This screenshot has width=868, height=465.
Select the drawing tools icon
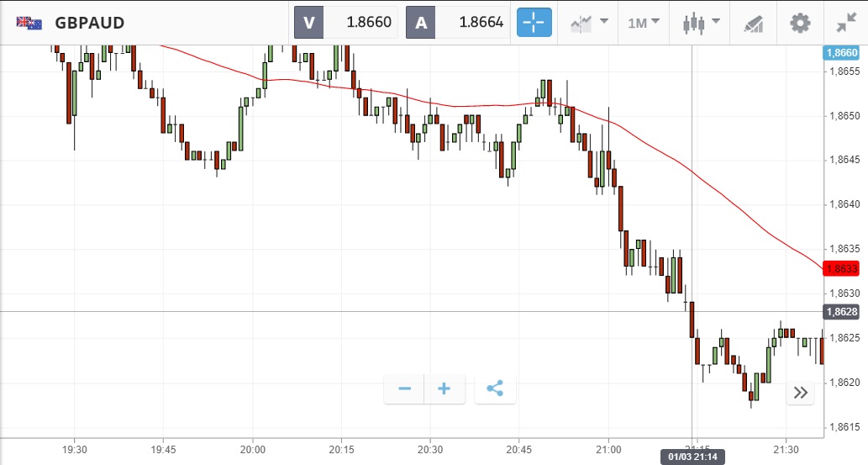click(x=753, y=23)
